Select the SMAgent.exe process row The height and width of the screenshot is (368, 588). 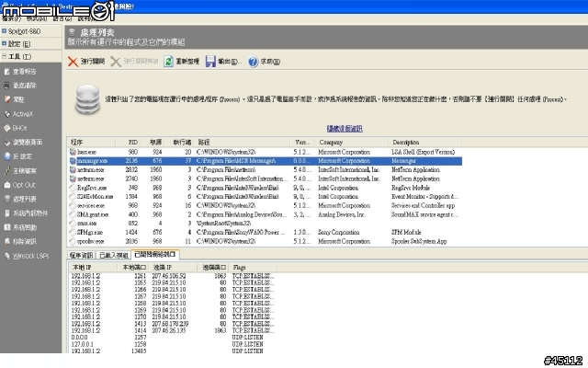pos(266,214)
